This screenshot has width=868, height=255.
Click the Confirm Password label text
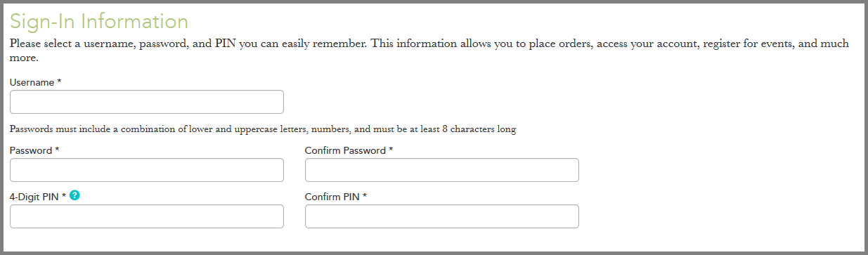pyautogui.click(x=345, y=150)
